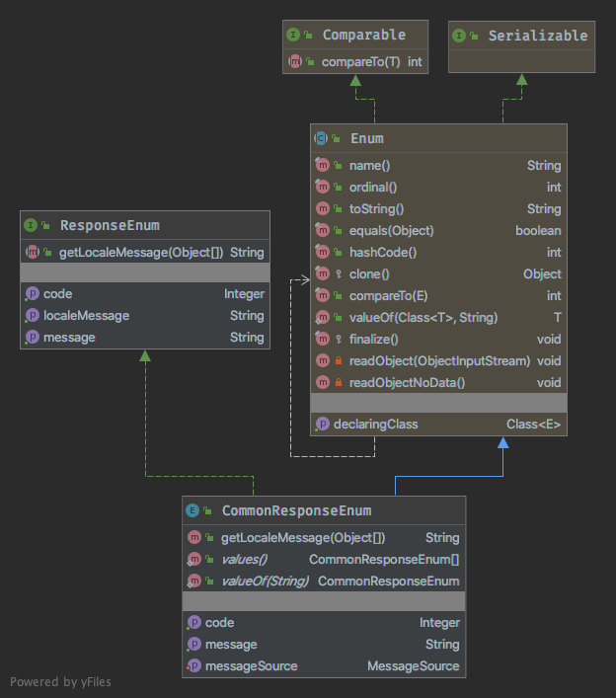Screen dimensions: 616x698
Task: Click the method icon next to compareTo(T)
Action: (294, 62)
